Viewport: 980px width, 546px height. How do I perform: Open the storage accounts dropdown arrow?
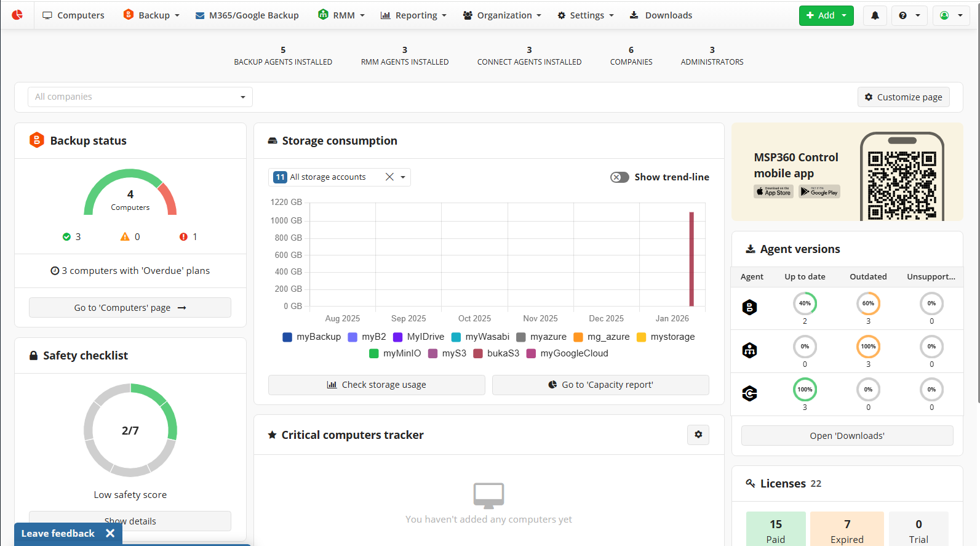[403, 177]
